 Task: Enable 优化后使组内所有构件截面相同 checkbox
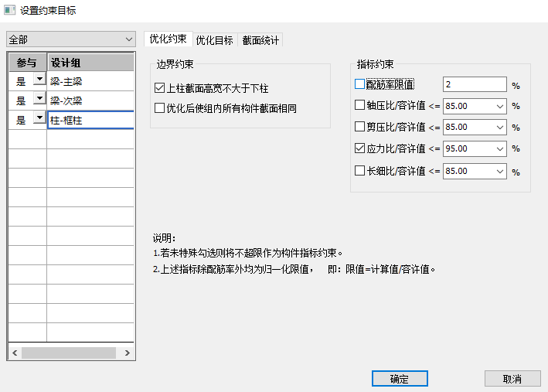[160, 108]
